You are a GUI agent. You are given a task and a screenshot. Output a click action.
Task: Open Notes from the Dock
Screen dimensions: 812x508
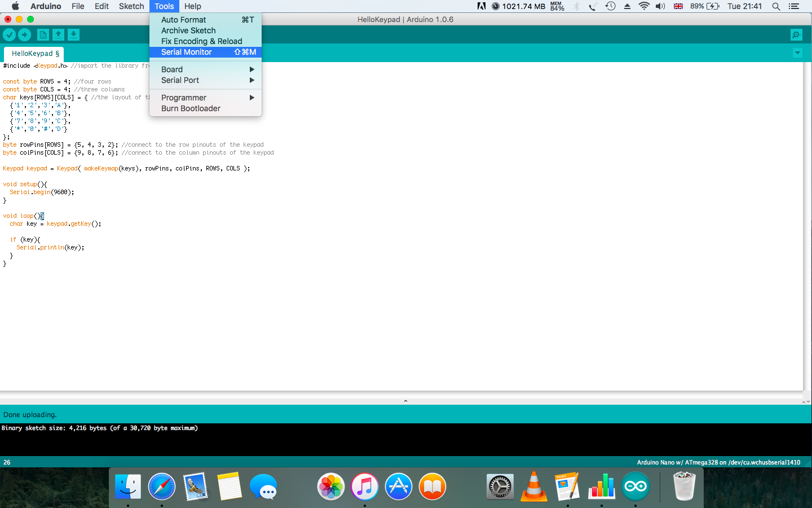pyautogui.click(x=230, y=486)
